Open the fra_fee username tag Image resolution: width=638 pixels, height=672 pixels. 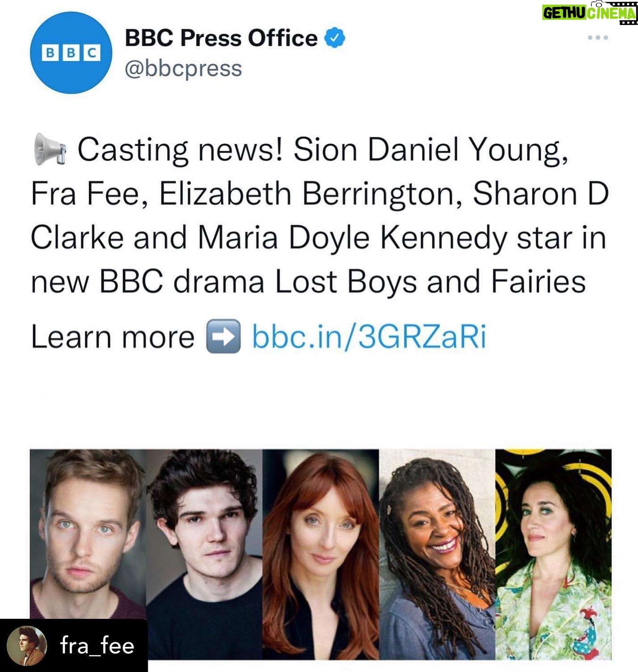(97, 646)
